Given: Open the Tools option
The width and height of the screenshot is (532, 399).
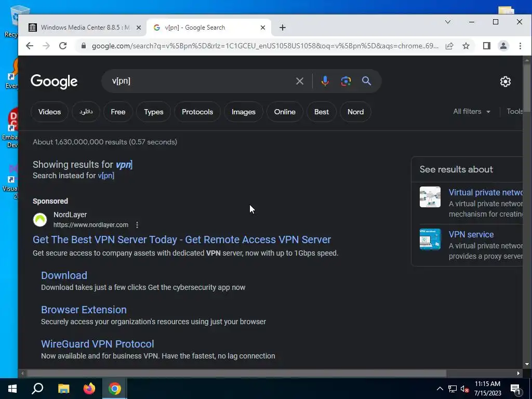Looking at the screenshot, I should [x=514, y=111].
